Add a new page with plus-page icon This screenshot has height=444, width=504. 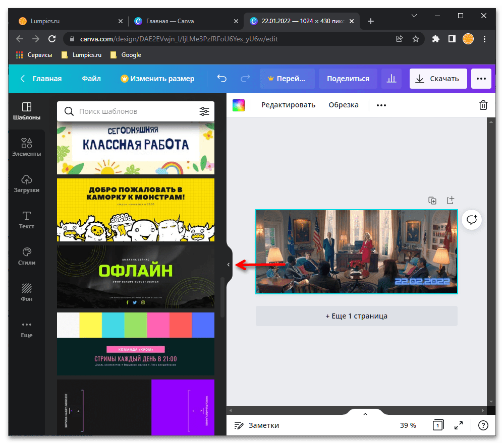coord(451,201)
